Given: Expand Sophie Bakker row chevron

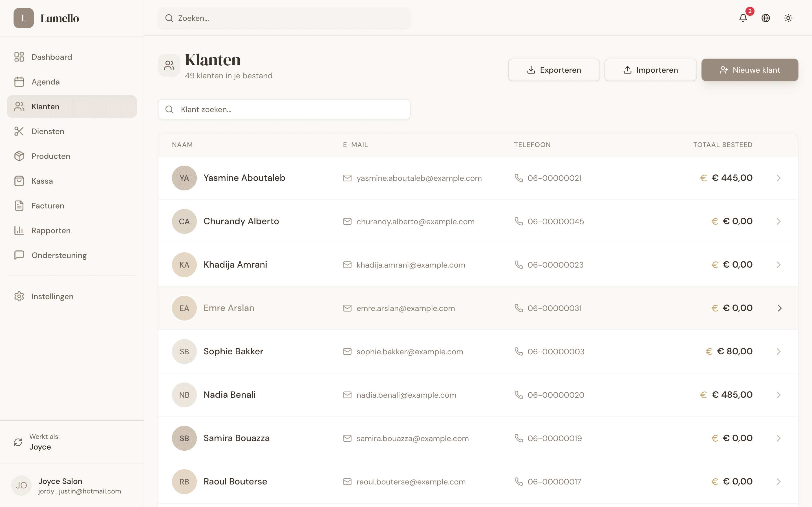Looking at the screenshot, I should tap(779, 352).
